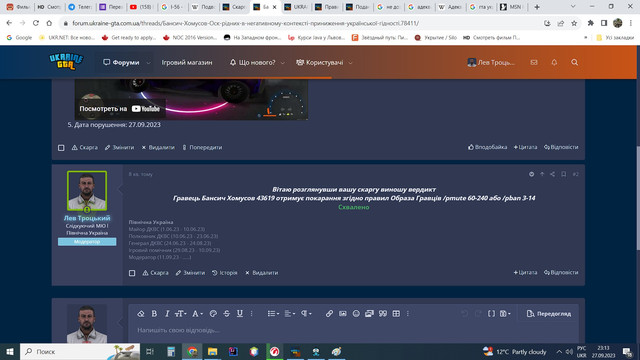640x360 pixels.
Task: Insert a link via the chain icon
Action: point(329,313)
